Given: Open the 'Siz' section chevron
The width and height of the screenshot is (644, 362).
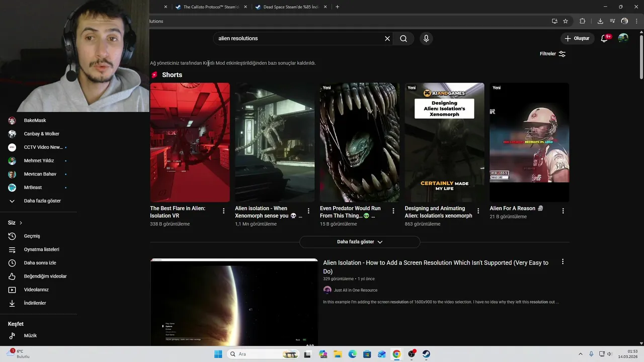Looking at the screenshot, I should point(21,223).
